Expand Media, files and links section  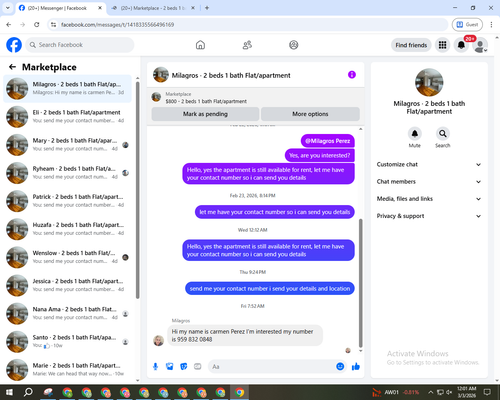(429, 199)
